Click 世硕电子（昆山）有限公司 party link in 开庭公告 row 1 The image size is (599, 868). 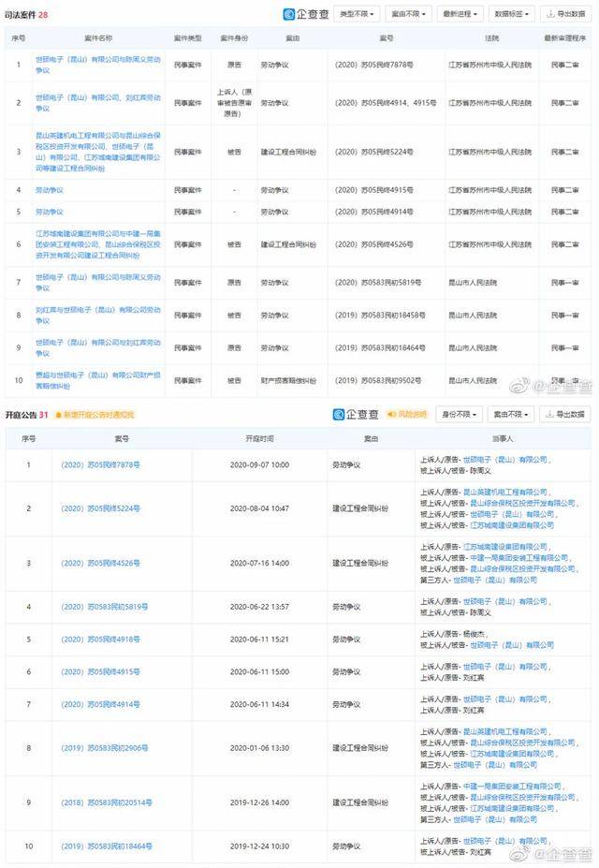505,460
